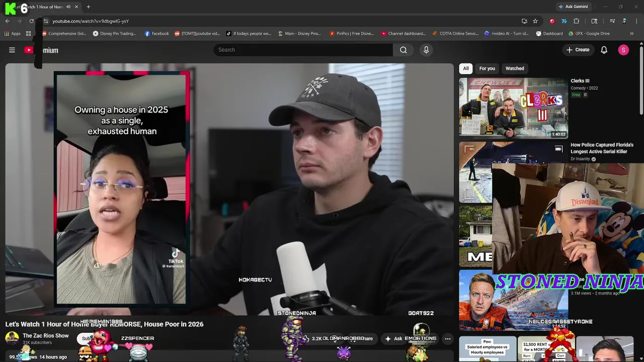Open the media controls icon
The width and height of the screenshot is (644, 362).
click(612, 21)
